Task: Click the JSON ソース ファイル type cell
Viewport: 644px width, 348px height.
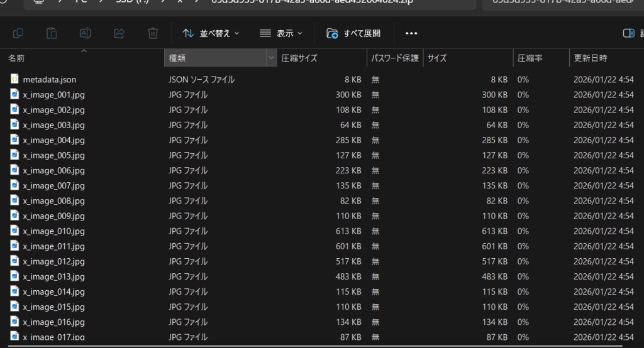Action: click(x=201, y=80)
